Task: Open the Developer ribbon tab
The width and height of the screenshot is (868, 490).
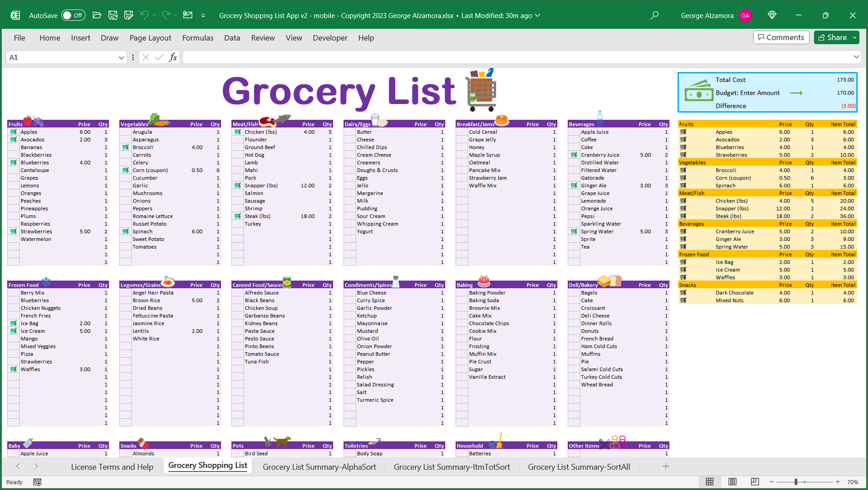Action: (330, 37)
